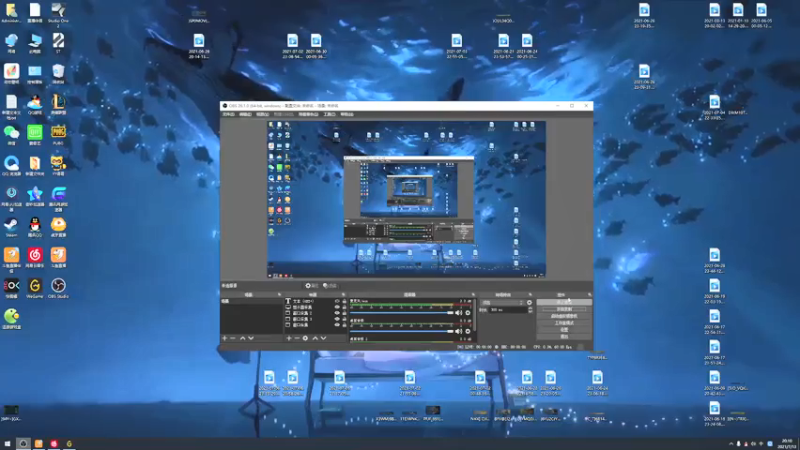Screen dimensions: 800x450
Task: Add a new source with plus icon
Action: coord(289,338)
